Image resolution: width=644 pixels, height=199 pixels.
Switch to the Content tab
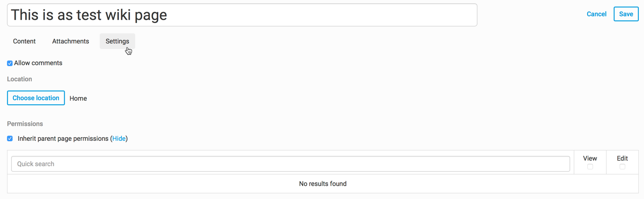pyautogui.click(x=24, y=42)
